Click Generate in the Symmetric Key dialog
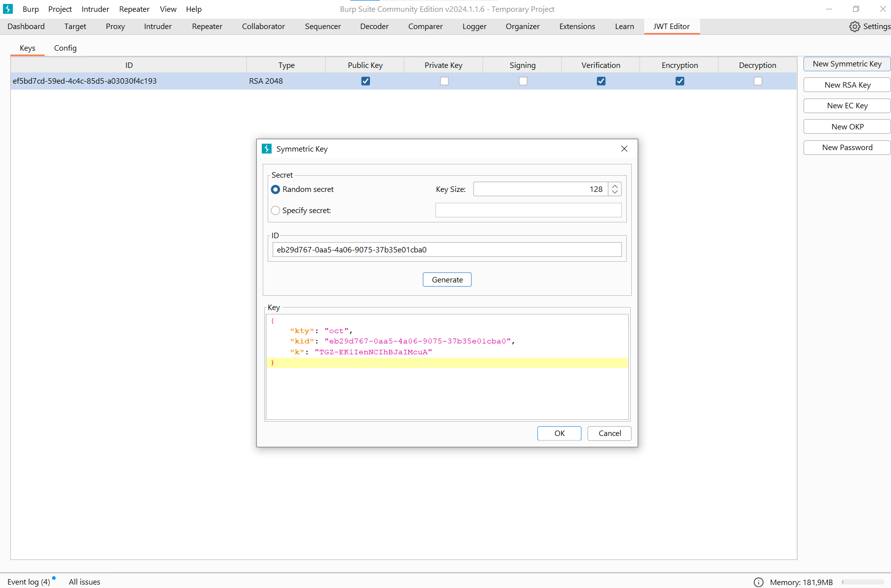891x588 pixels. pos(447,279)
